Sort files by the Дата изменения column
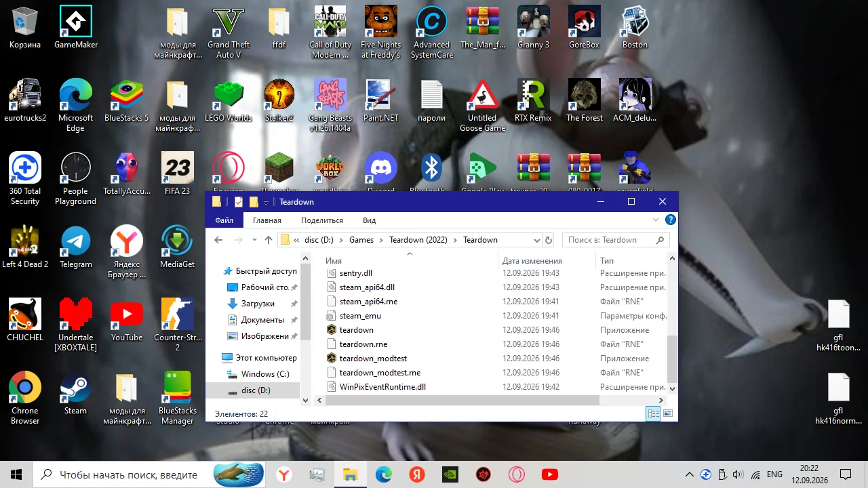Viewport: 868px width, 488px height. tap(532, 261)
